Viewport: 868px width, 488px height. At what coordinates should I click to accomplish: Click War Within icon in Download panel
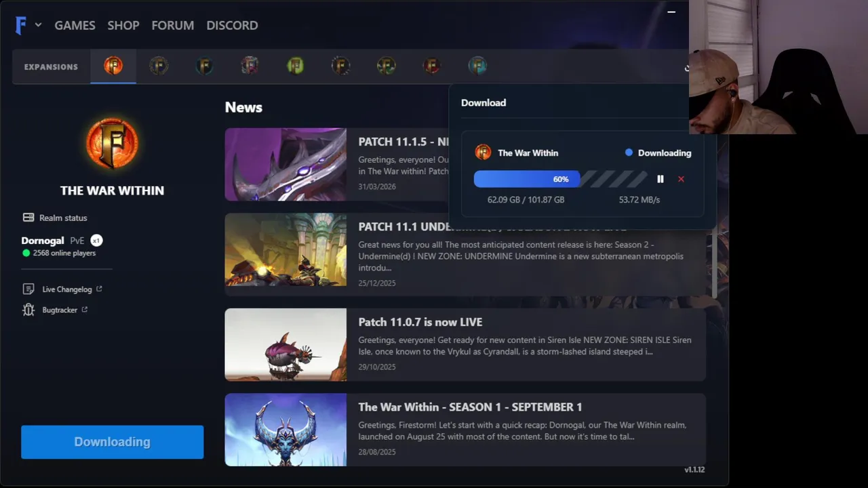(483, 152)
